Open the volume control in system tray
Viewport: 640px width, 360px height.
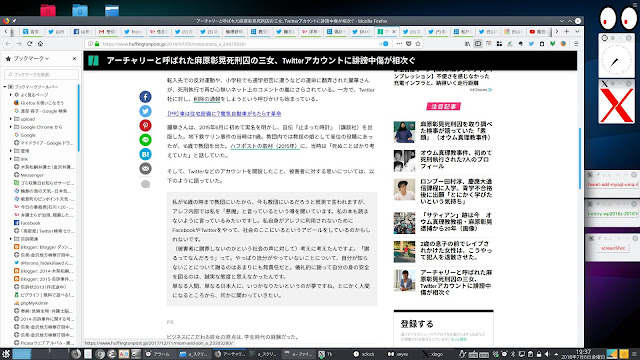tap(547, 354)
